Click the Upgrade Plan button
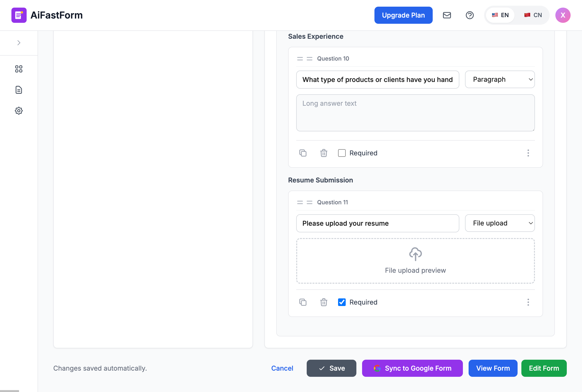The width and height of the screenshot is (582, 392). pos(403,15)
